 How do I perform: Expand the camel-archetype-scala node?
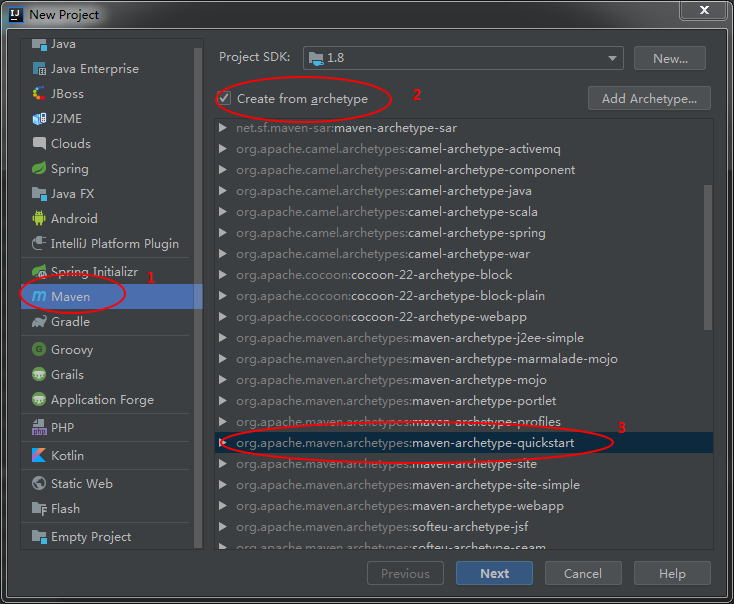(x=223, y=212)
